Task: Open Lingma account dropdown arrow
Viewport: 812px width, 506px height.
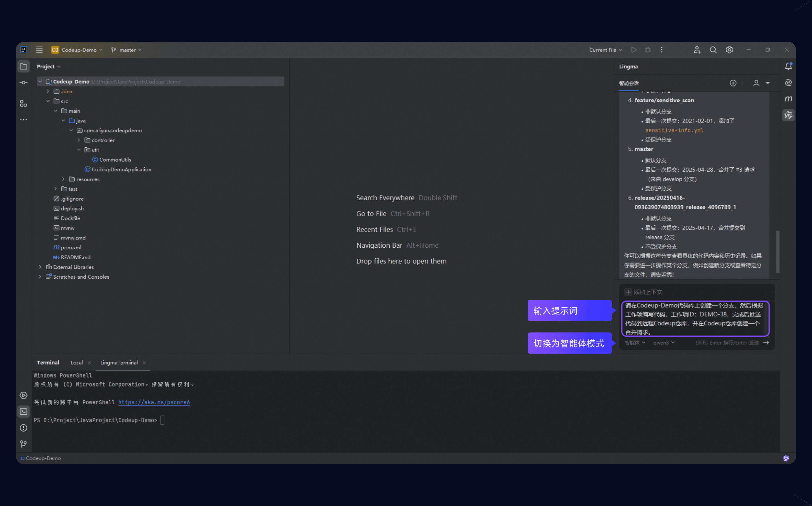Action: (767, 83)
